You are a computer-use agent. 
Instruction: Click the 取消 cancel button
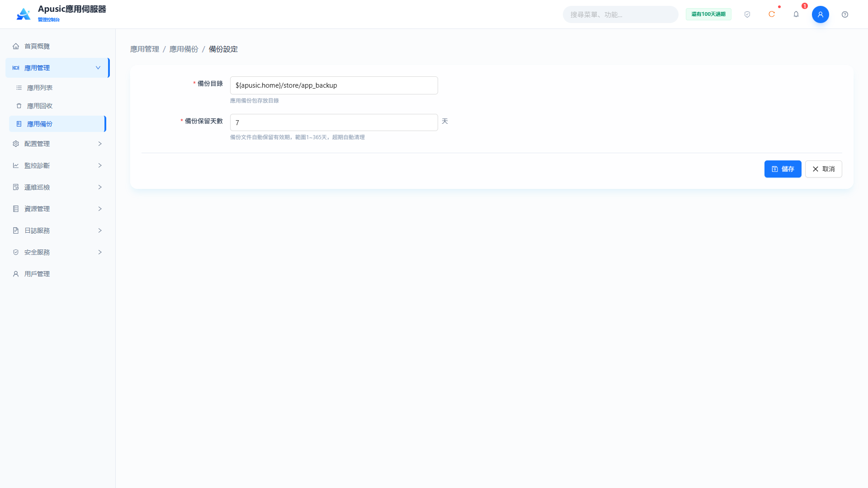tap(823, 169)
